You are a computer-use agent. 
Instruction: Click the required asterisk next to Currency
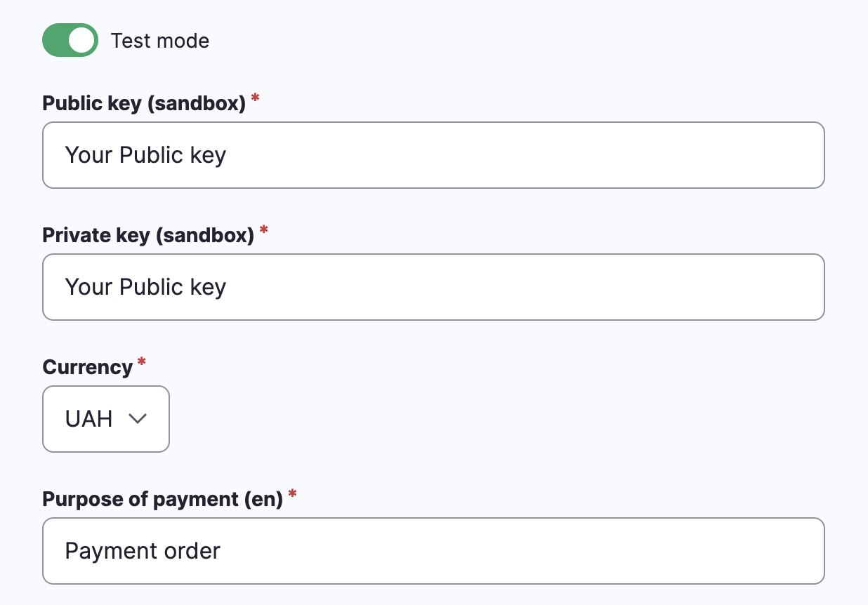[141, 364]
